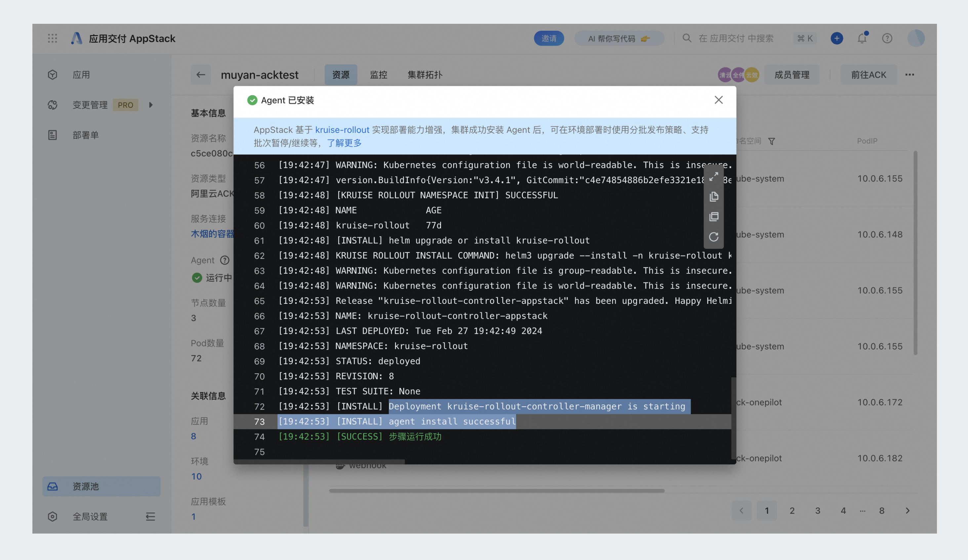Click the log vertical scrollbar

click(734, 418)
